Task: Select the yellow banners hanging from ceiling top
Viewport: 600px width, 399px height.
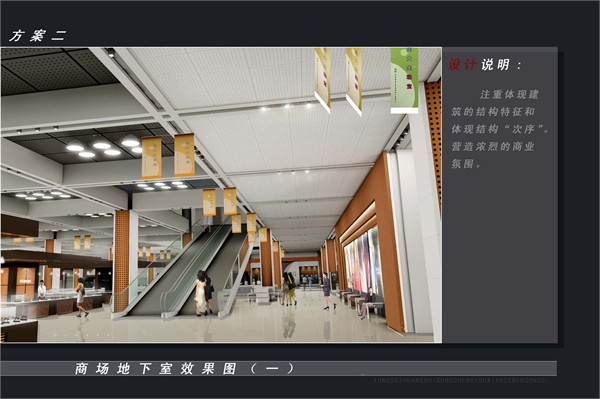Action: (338, 80)
